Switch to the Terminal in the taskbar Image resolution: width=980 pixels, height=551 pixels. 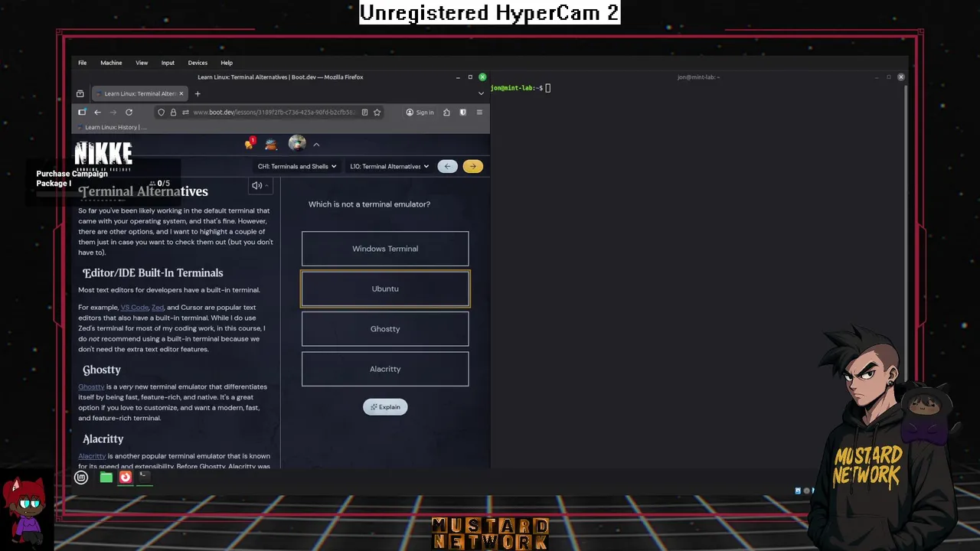click(143, 476)
